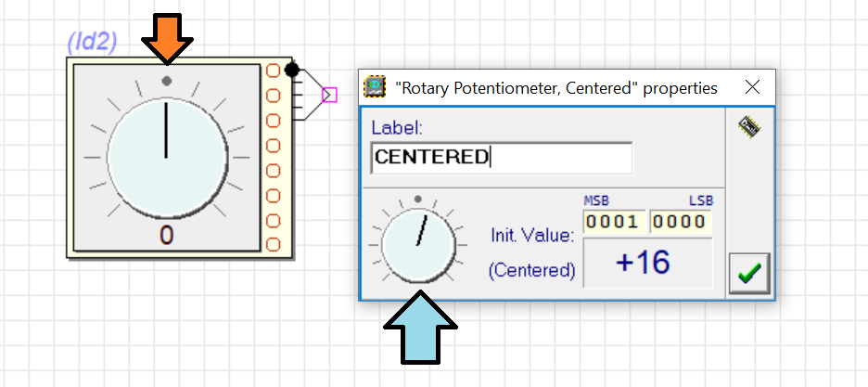The width and height of the screenshot is (868, 387).
Task: Click the MSB bit field 0001
Action: pos(613,222)
